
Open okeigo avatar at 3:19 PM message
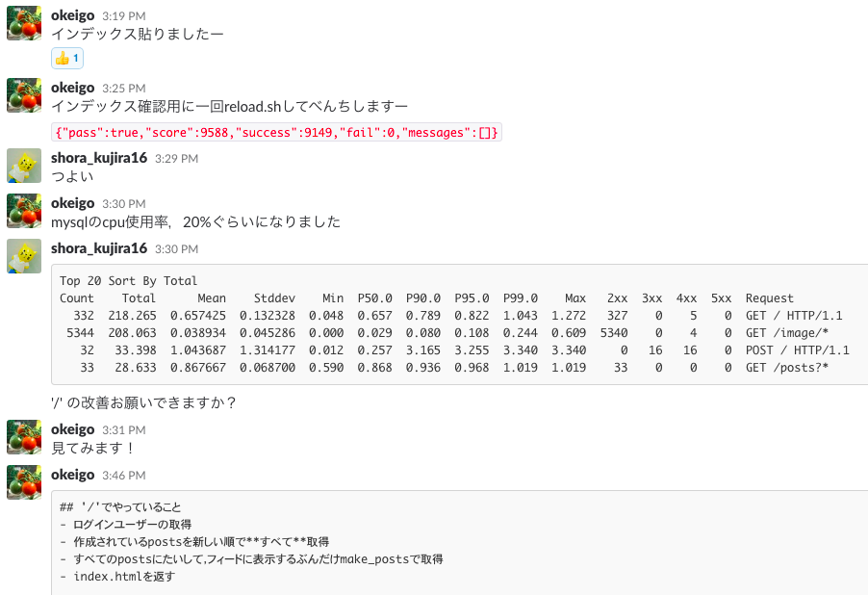tap(24, 23)
